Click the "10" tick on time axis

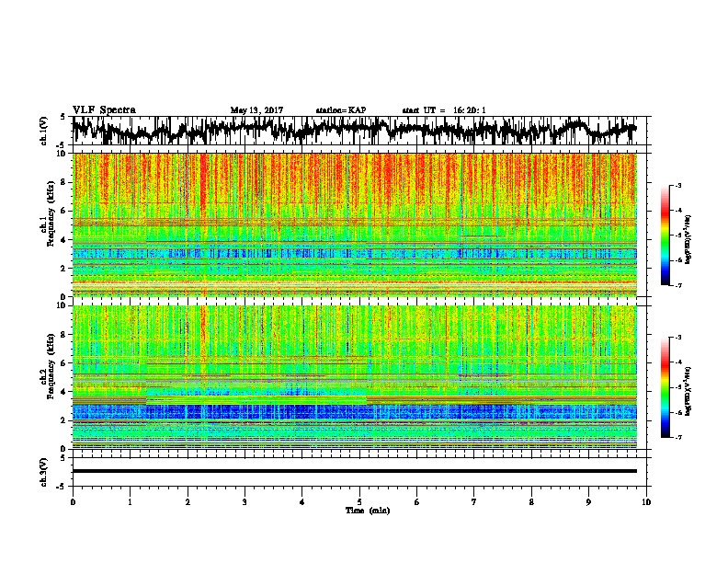[646, 502]
